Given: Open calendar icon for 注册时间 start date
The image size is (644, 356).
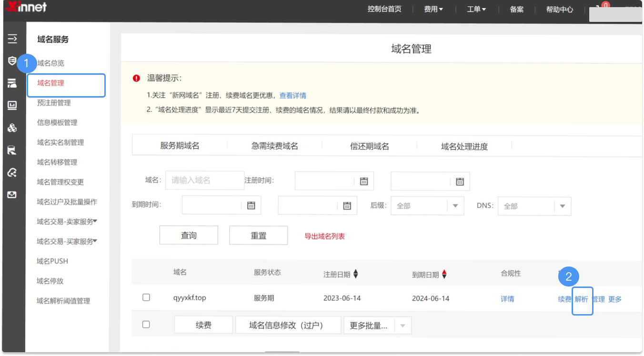Looking at the screenshot, I should pos(364,181).
